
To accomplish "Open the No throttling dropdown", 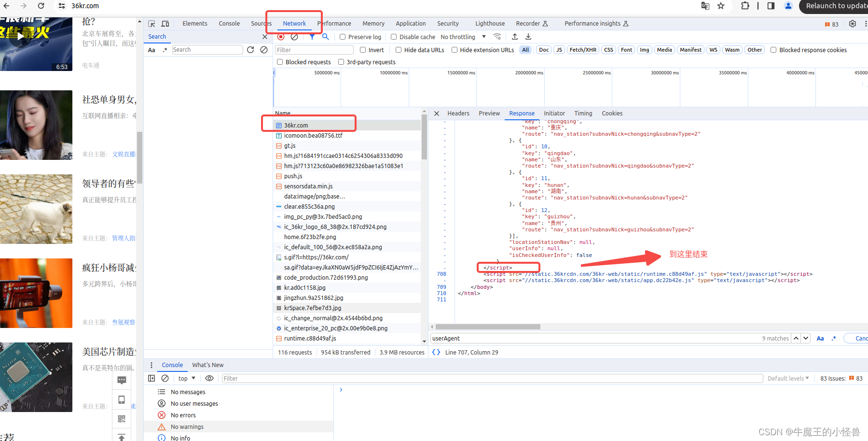I will coord(463,37).
